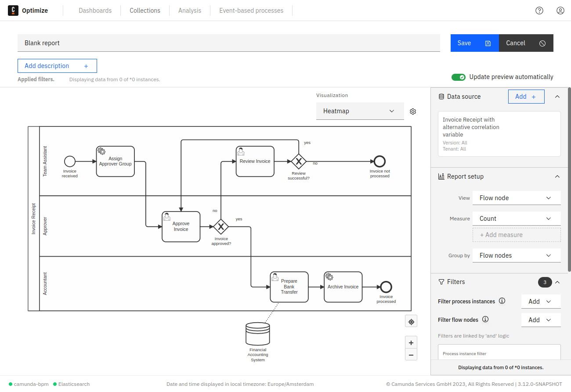The height and width of the screenshot is (392, 571).
Task: Open the Analysis tab
Action: 190,10
